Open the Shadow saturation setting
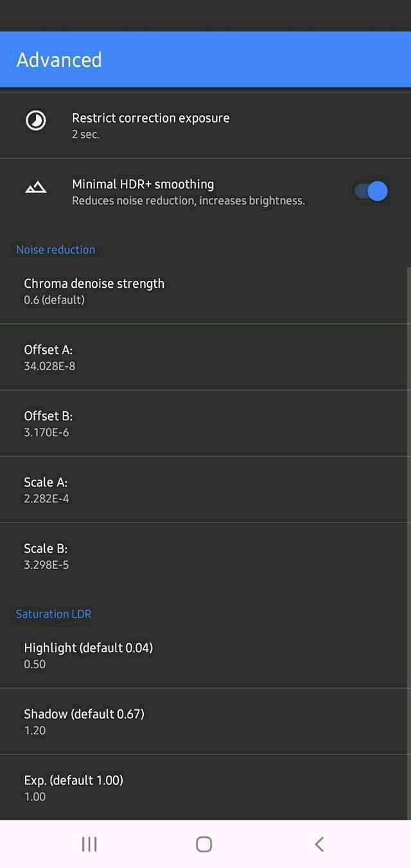This screenshot has width=411, height=868. point(83,722)
